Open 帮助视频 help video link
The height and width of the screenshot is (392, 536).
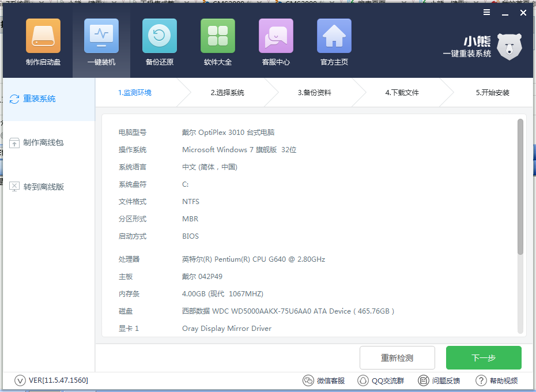(497, 380)
